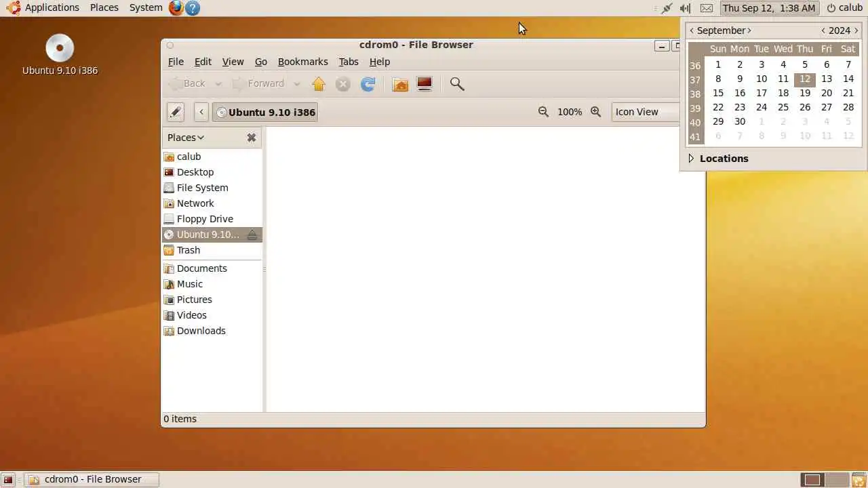Open the network connection tray icon
Screen dimensions: 868x488
(667, 8)
